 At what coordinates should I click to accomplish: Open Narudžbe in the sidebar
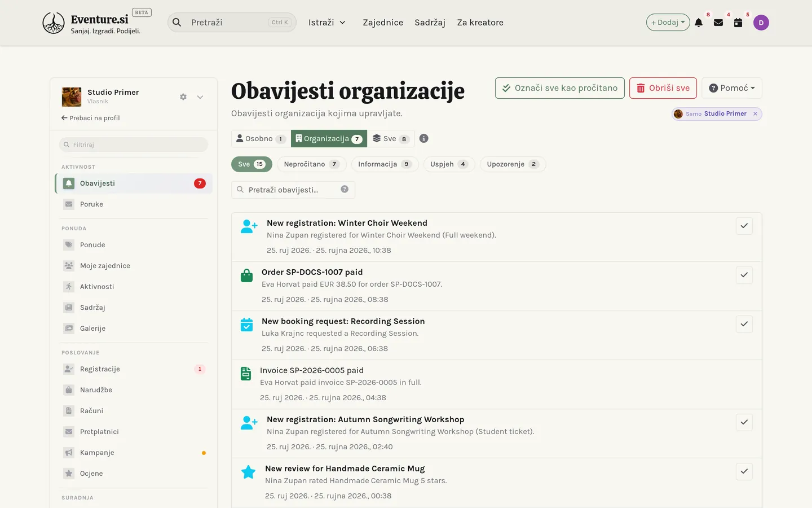(134, 390)
